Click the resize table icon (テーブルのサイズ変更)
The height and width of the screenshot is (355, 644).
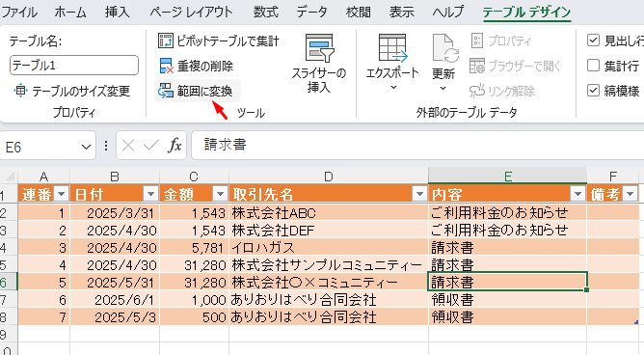coord(20,91)
